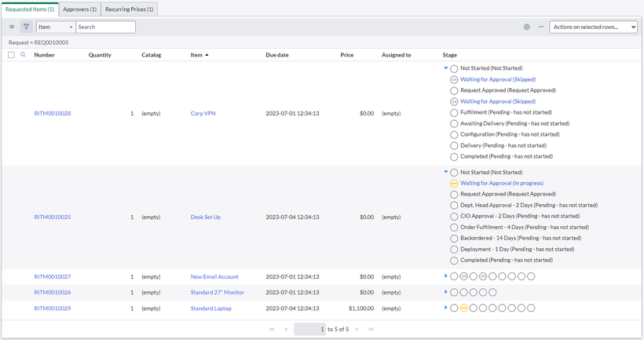Collapse Desk Set Up stage list
The image size is (644, 340).
pos(445,172)
